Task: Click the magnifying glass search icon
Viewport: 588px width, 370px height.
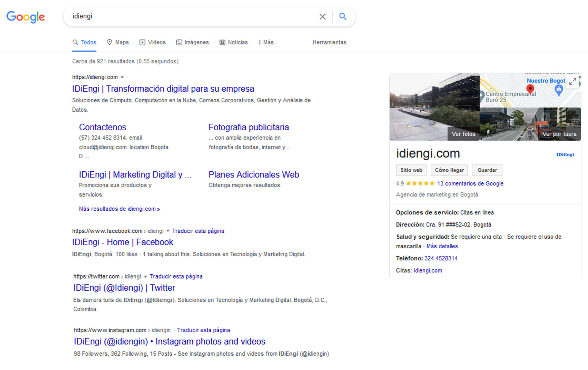Action: (x=343, y=17)
